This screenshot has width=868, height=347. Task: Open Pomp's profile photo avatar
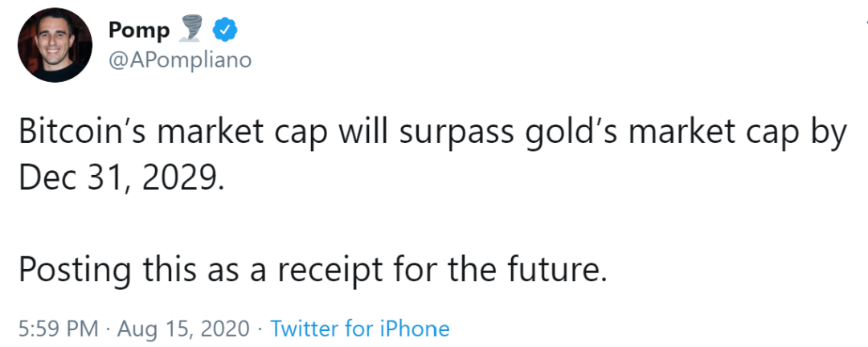[x=55, y=45]
